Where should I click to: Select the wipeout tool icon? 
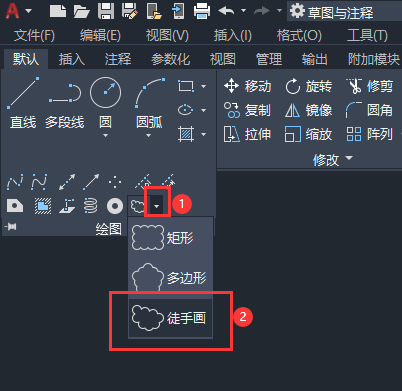[43, 206]
